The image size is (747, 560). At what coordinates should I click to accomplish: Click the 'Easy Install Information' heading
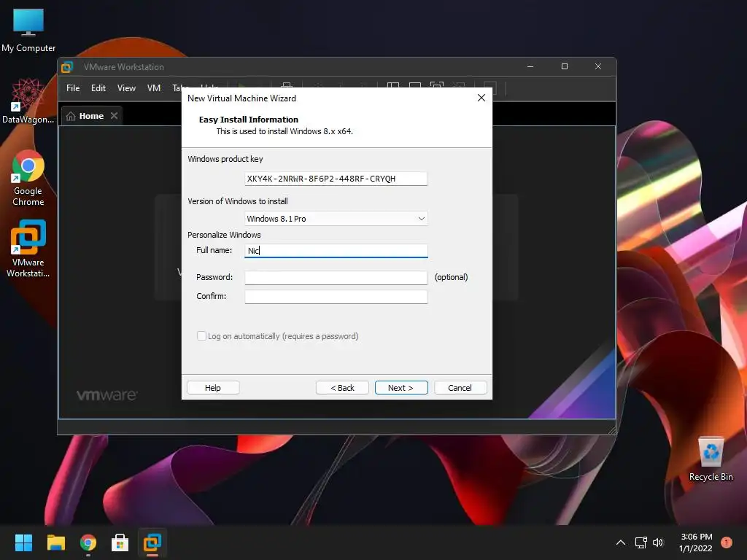tap(249, 120)
